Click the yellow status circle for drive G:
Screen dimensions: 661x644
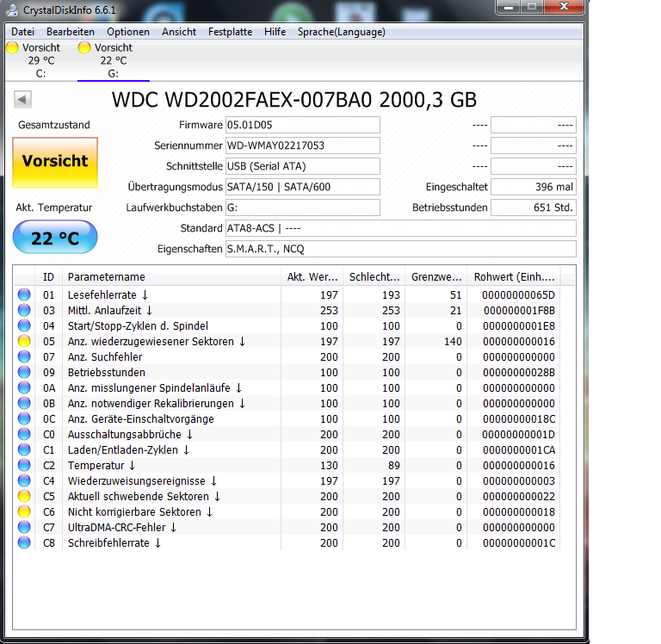coord(84,47)
